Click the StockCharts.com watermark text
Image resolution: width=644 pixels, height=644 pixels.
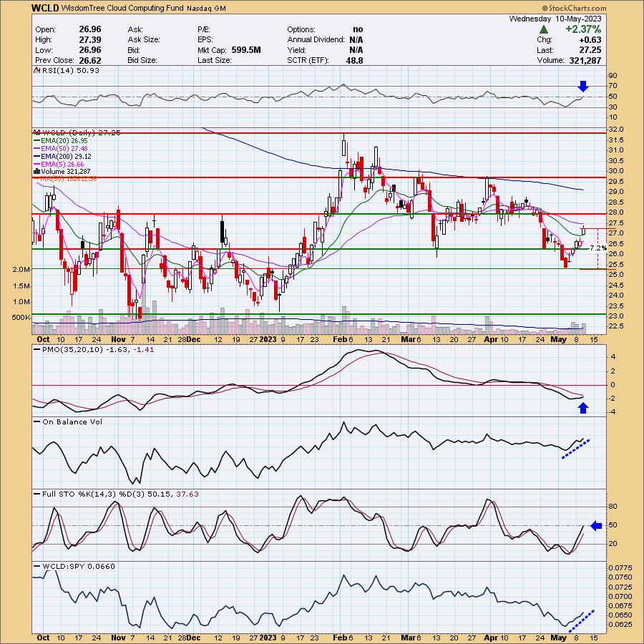click(574, 8)
